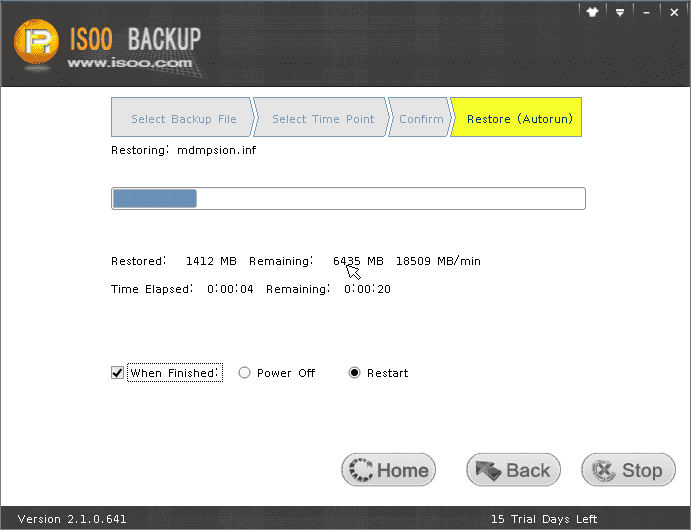691x530 pixels.
Task: Minimize the Isoo Backup window
Action: pos(646,12)
